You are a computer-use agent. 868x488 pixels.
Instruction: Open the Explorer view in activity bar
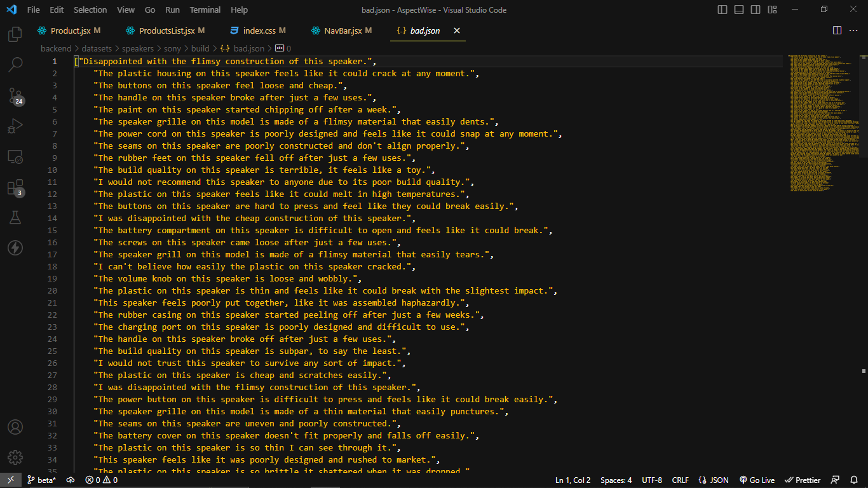coord(15,34)
